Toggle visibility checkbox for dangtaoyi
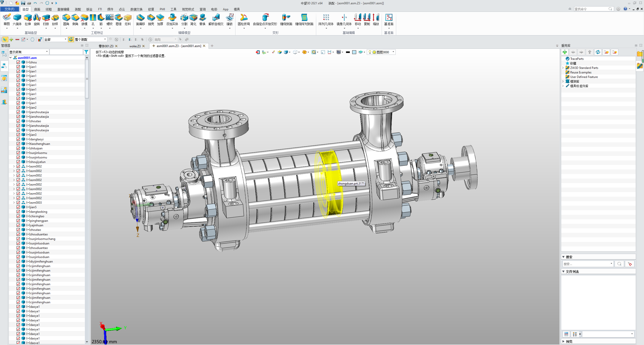644x345 pixels. (18, 139)
